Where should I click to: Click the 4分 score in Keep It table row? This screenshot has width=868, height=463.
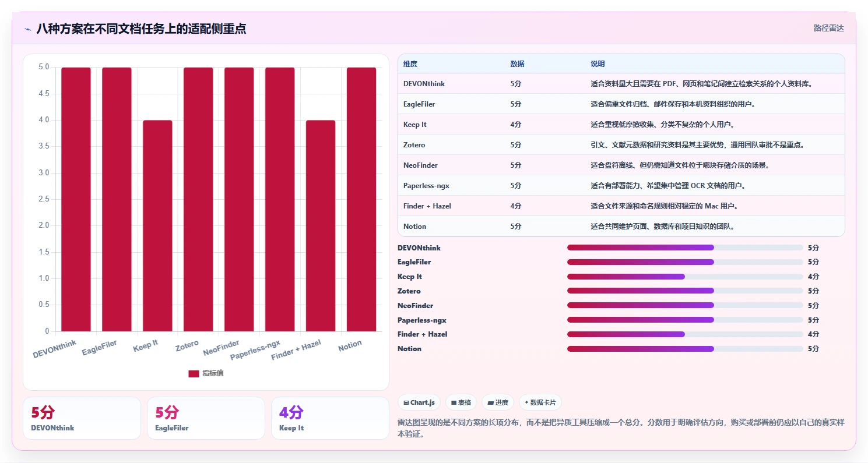pos(516,125)
